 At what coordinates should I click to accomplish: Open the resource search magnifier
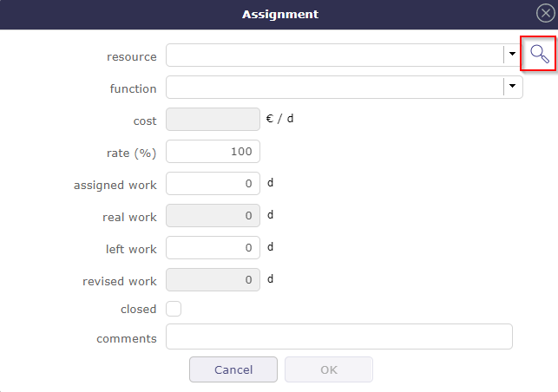click(x=539, y=55)
